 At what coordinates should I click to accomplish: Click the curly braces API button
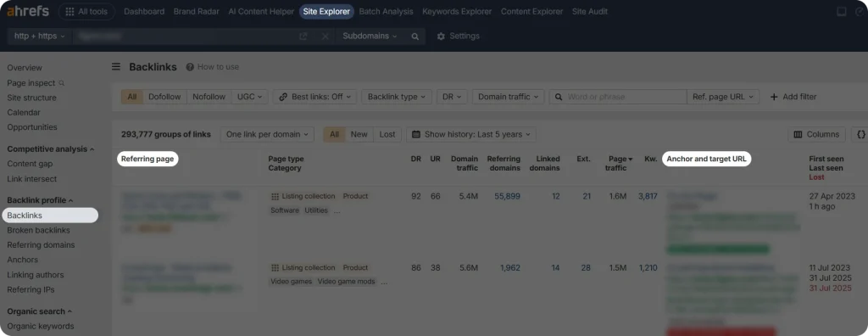860,134
